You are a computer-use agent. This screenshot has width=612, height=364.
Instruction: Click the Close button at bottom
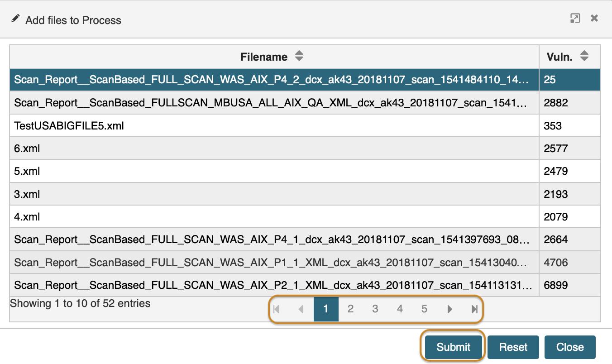click(x=570, y=347)
